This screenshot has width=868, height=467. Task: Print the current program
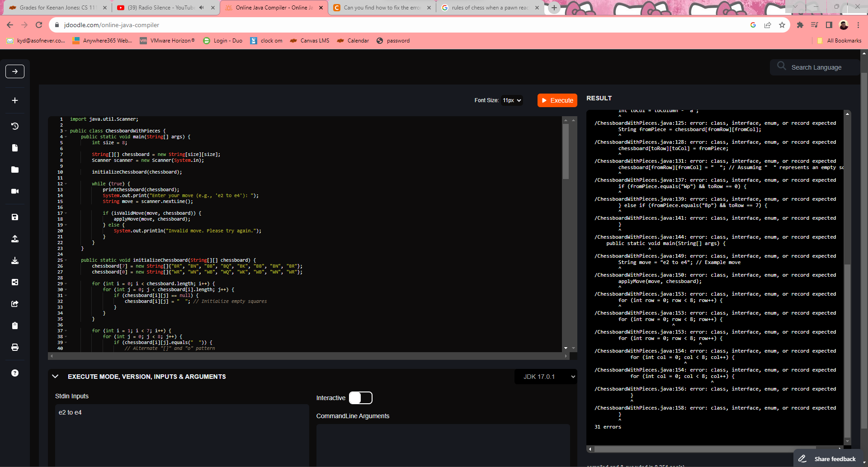click(14, 347)
